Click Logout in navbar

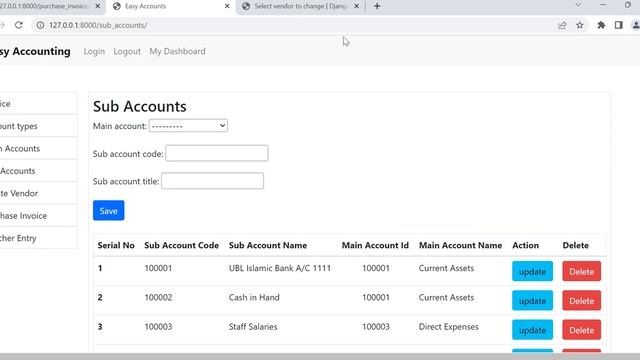coord(127,51)
